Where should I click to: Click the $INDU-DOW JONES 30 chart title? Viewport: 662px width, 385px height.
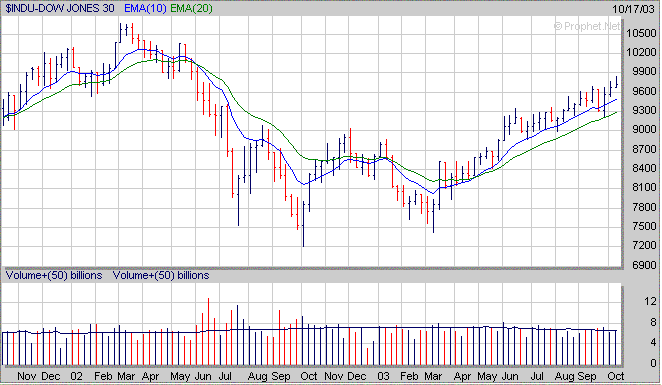pyautogui.click(x=60, y=8)
